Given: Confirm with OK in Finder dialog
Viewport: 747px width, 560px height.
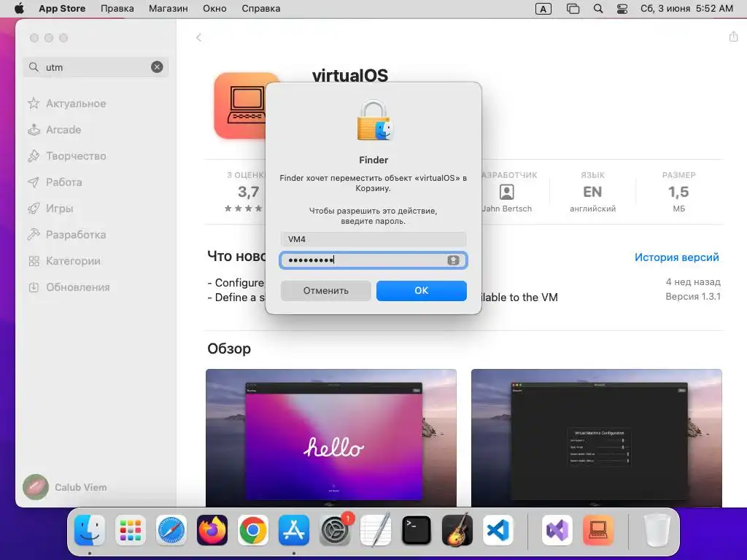Looking at the screenshot, I should tap(422, 290).
